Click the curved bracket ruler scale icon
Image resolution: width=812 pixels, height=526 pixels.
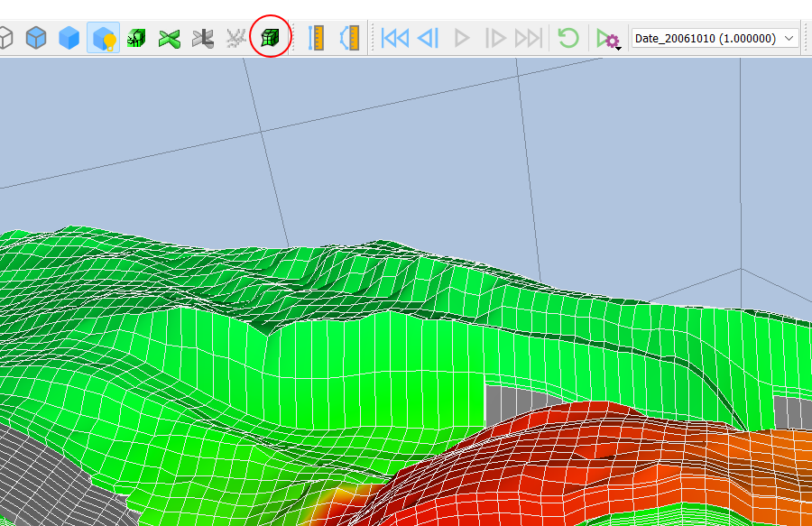pos(349,38)
